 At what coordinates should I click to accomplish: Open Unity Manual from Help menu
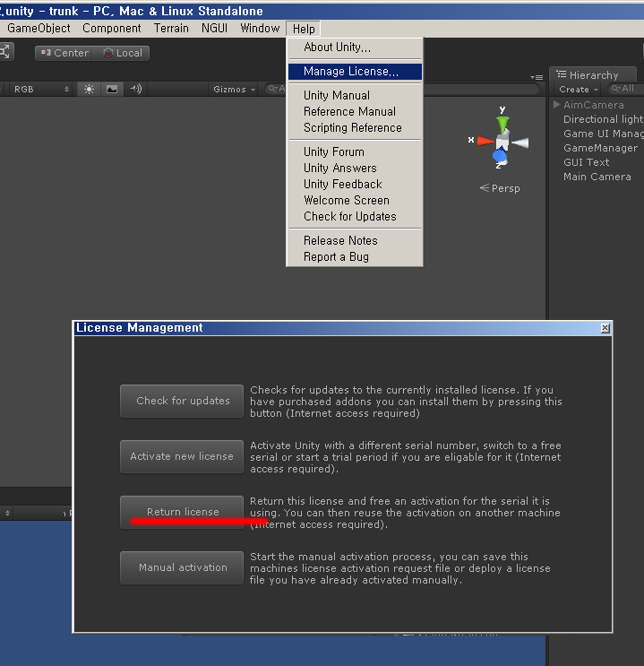[355, 96]
